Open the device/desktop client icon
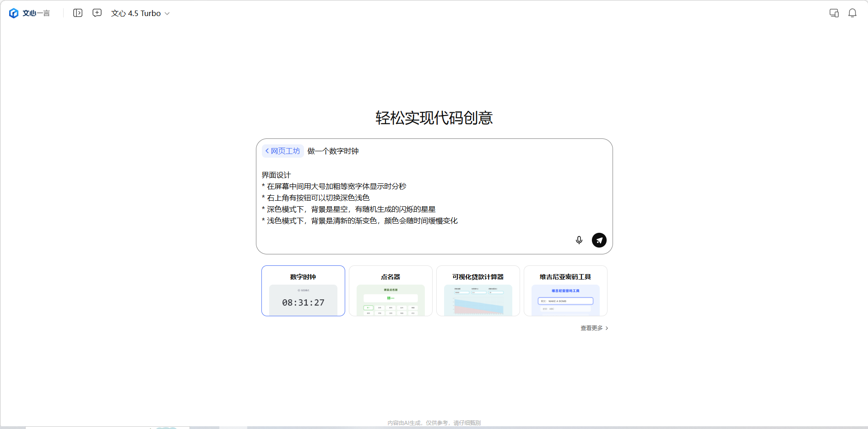This screenshot has width=868, height=429. tap(834, 13)
